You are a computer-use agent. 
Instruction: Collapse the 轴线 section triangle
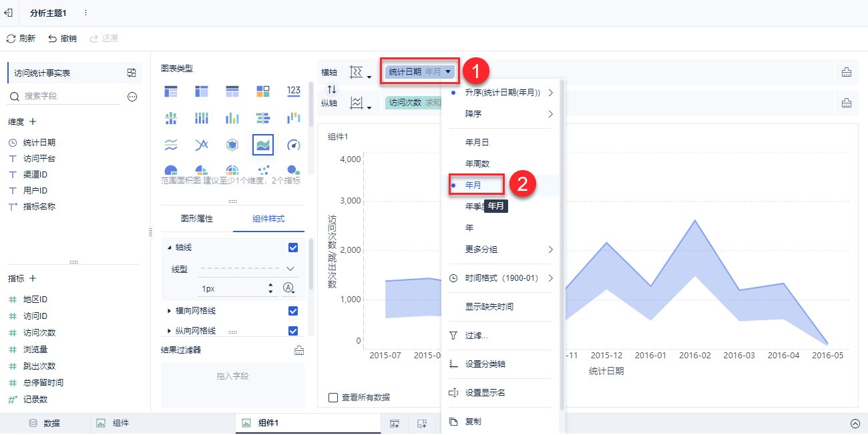pyautogui.click(x=170, y=248)
